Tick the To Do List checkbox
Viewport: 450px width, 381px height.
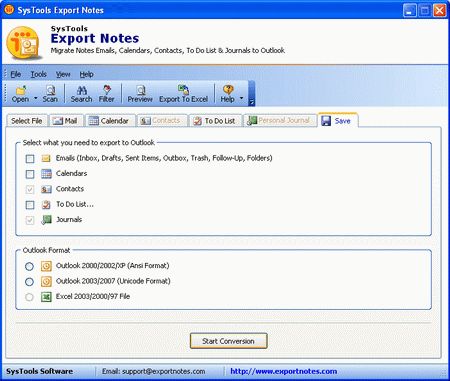[30, 205]
